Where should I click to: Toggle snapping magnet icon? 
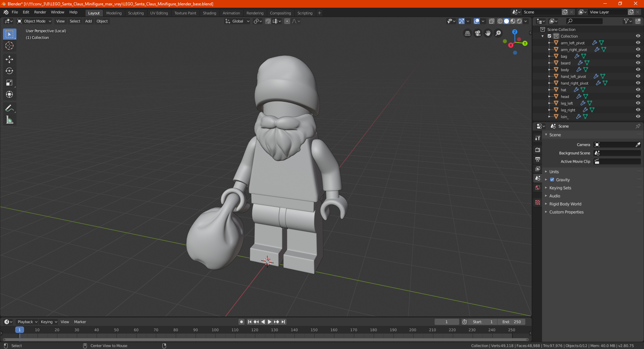coord(268,21)
